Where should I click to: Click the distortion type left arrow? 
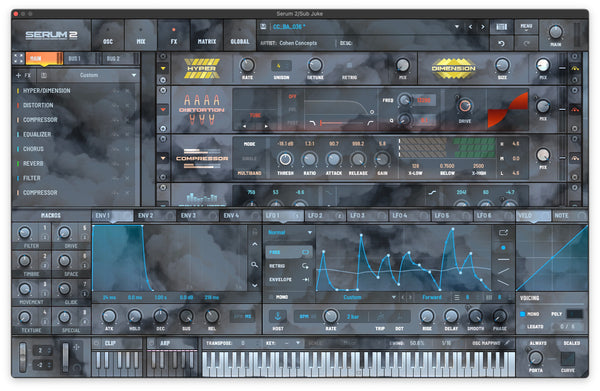click(245, 126)
